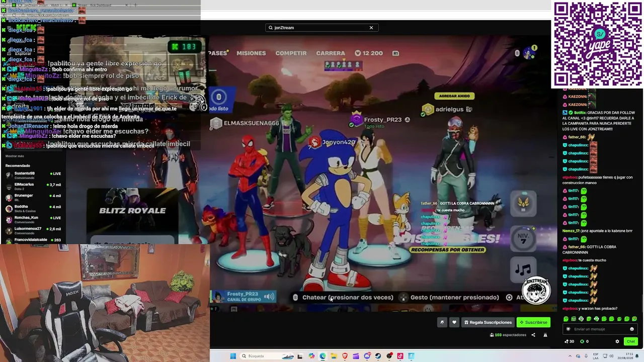
Task: Open Steam from the taskbar
Action: pos(378,356)
